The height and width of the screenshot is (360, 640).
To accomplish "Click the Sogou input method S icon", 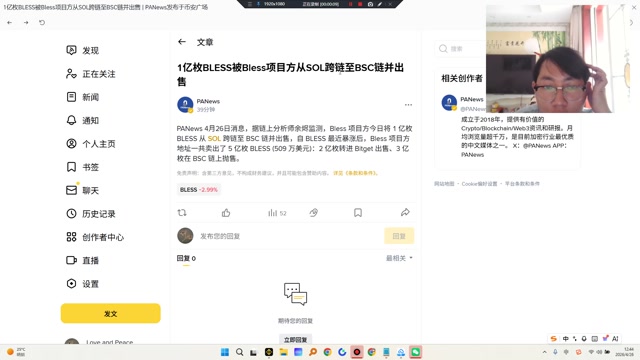I will [554, 339].
